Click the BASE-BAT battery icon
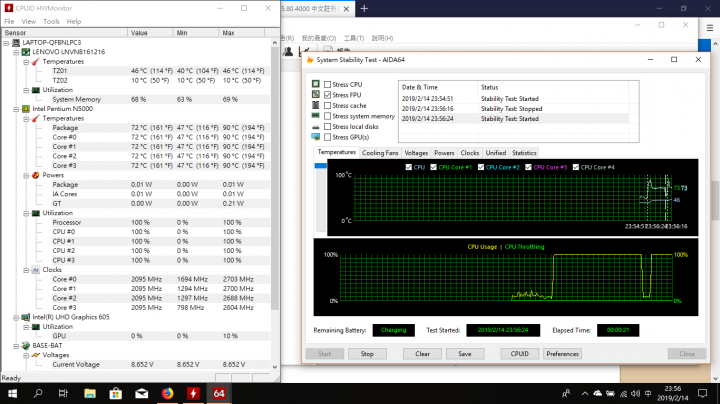The height and width of the screenshot is (404, 720). [x=26, y=346]
